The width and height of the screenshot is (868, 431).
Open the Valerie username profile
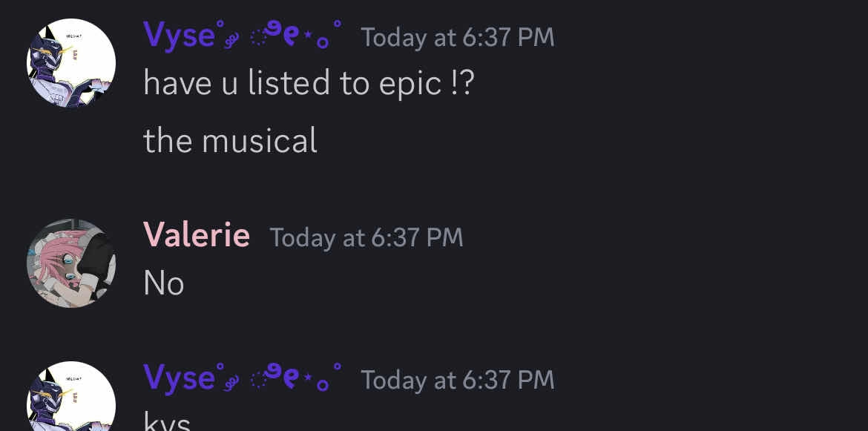point(196,236)
